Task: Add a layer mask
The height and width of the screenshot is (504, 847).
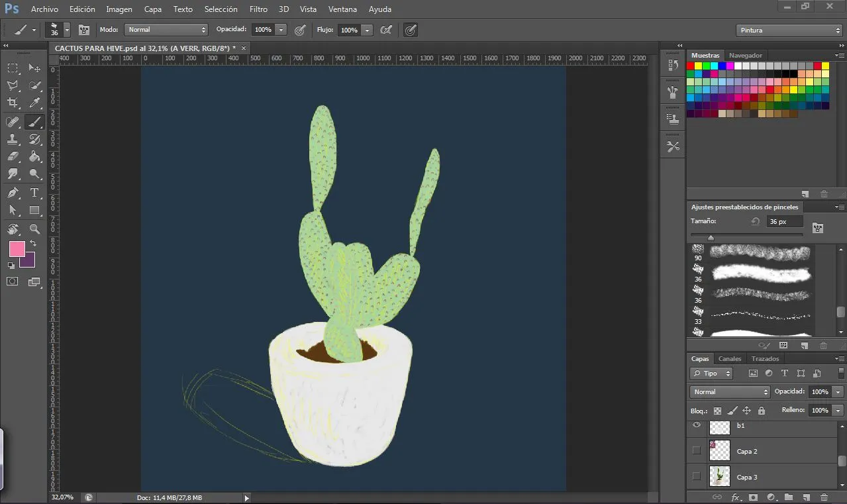Action: coord(753,497)
